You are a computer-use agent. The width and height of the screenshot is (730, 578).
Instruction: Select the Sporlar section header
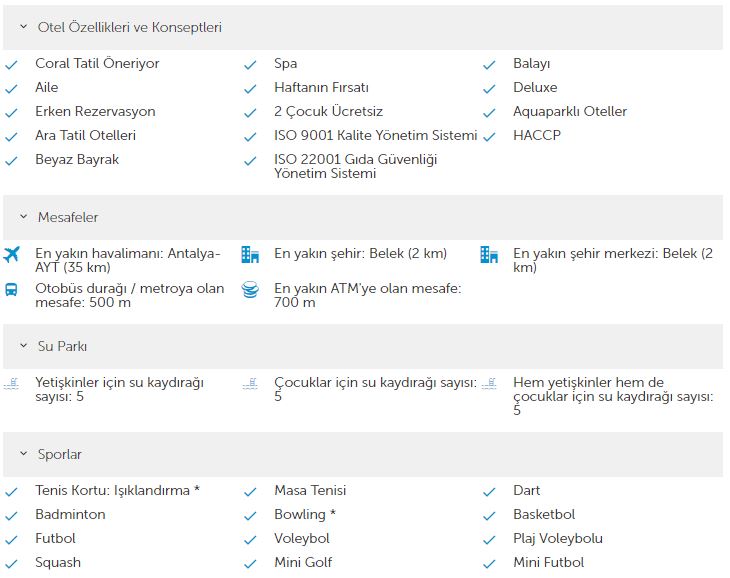tap(363, 454)
